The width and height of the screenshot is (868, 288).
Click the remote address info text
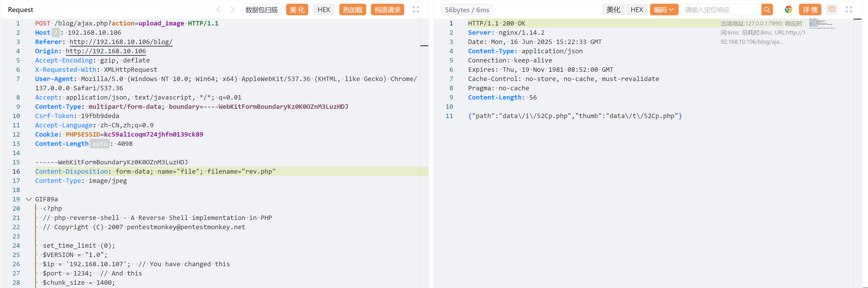[x=763, y=33]
